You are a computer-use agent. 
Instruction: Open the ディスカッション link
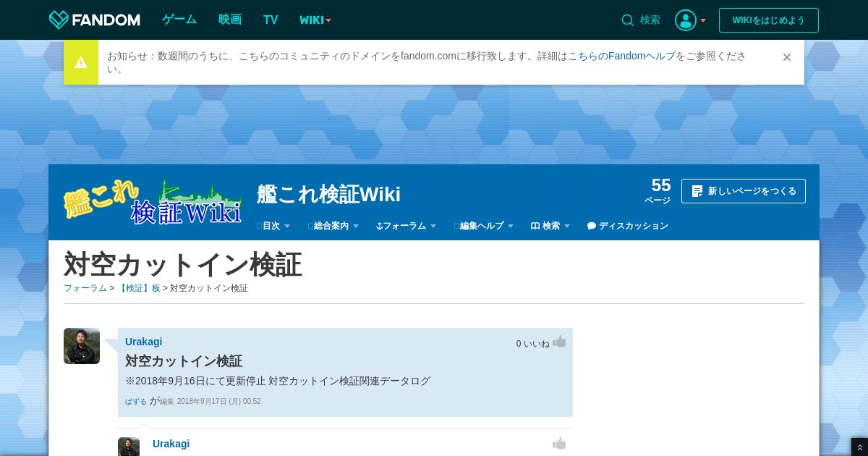[628, 226]
